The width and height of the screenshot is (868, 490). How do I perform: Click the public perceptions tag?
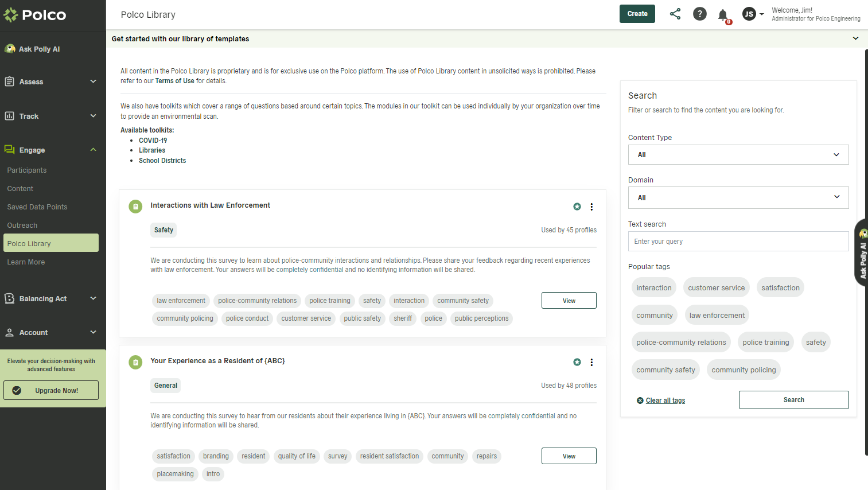click(x=482, y=318)
